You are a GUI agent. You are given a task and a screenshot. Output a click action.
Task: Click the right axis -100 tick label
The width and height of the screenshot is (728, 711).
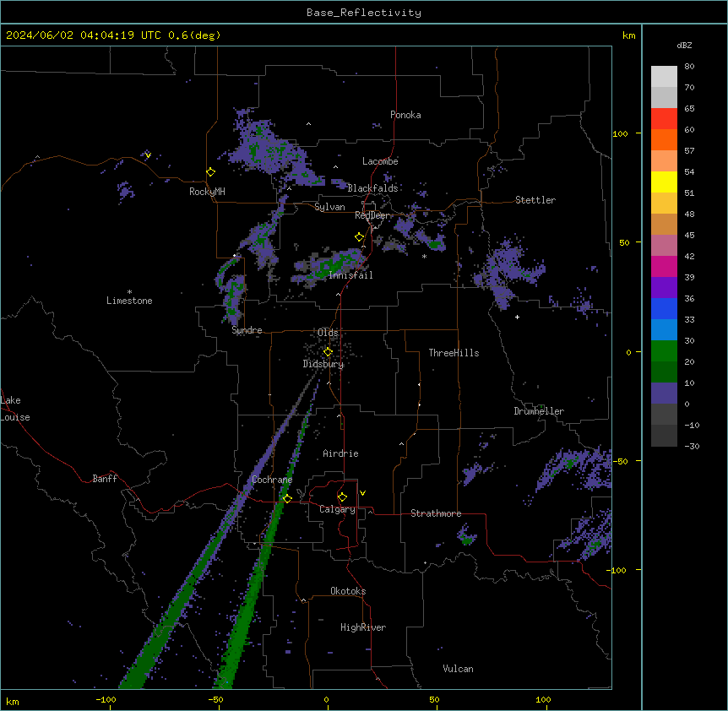(617, 570)
